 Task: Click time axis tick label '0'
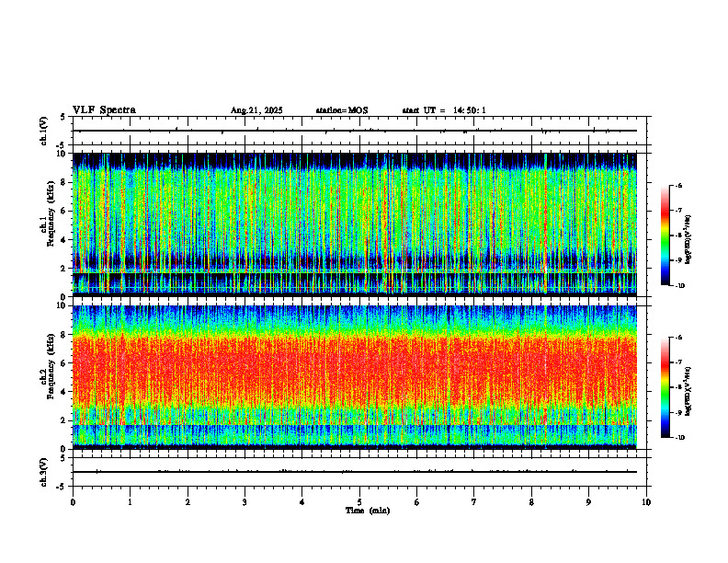pyautogui.click(x=73, y=502)
